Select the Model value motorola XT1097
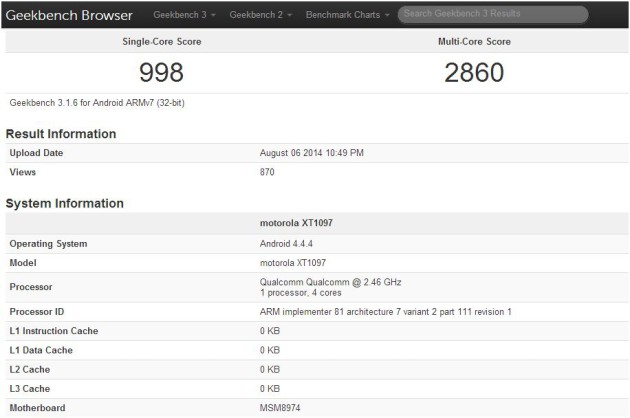 tap(293, 263)
